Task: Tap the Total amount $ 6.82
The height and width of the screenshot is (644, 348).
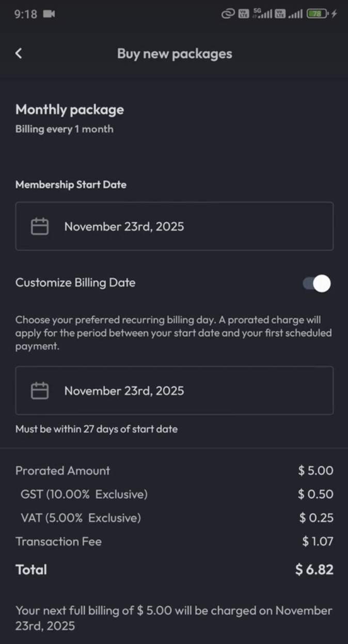Action: tap(314, 570)
